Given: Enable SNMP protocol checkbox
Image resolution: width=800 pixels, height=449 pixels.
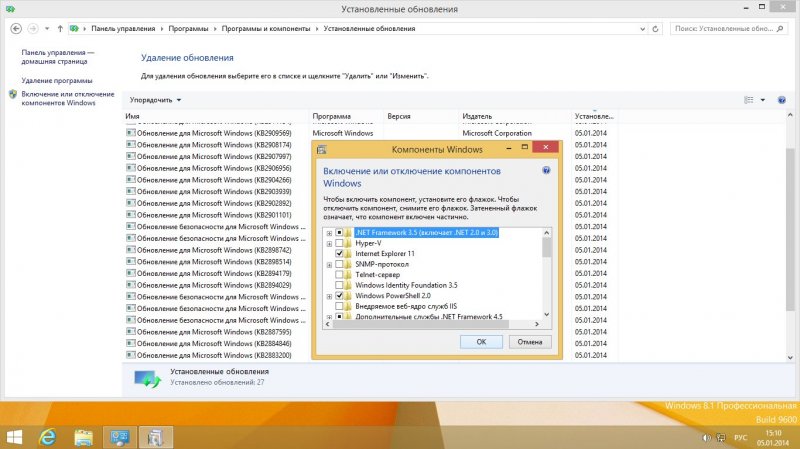Looking at the screenshot, I should click(339, 264).
